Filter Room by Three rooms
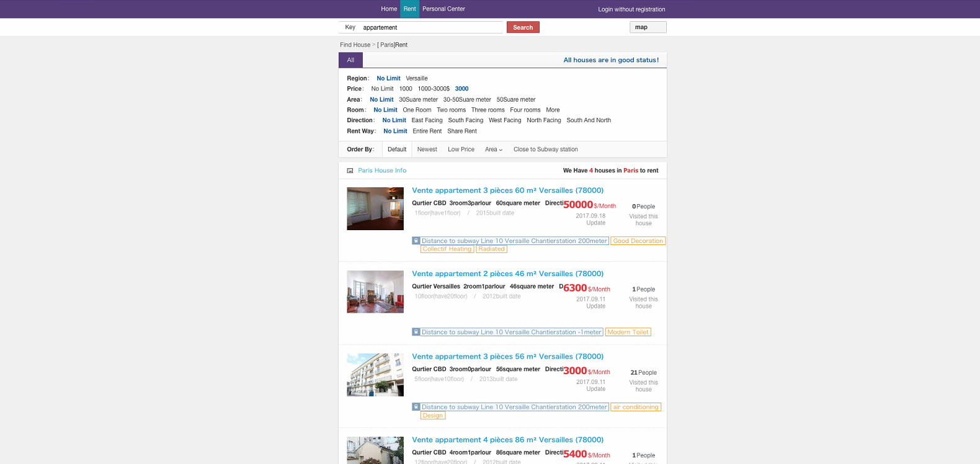The image size is (980, 464). coord(488,110)
